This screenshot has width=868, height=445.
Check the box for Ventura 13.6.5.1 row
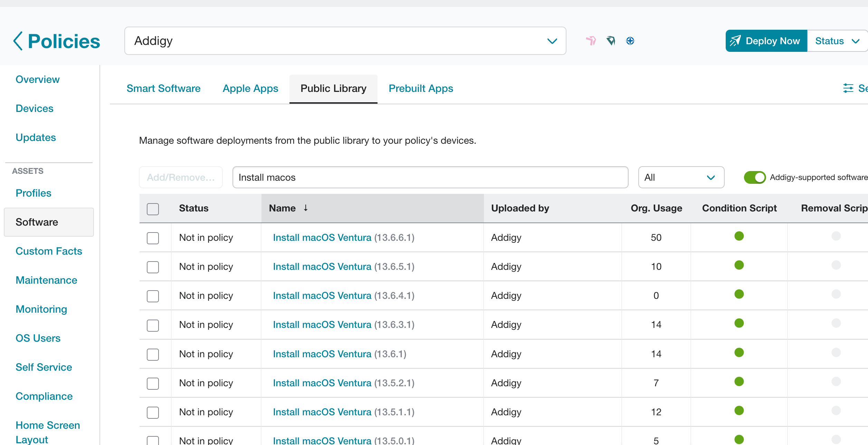coord(153,267)
